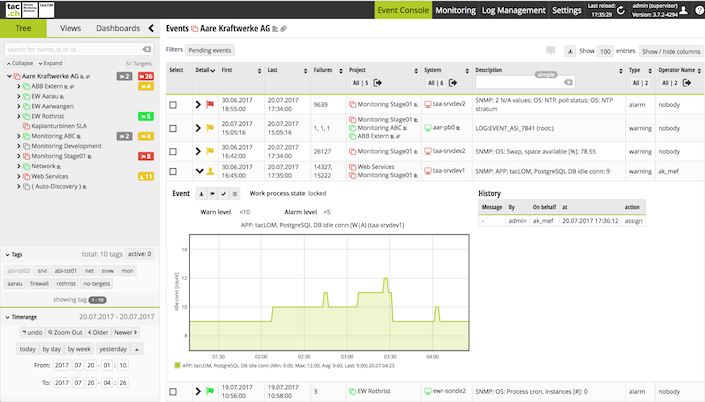The height and width of the screenshot is (402, 705).
Task: Click the green flag of ewr-sonde2 event
Action: [210, 391]
